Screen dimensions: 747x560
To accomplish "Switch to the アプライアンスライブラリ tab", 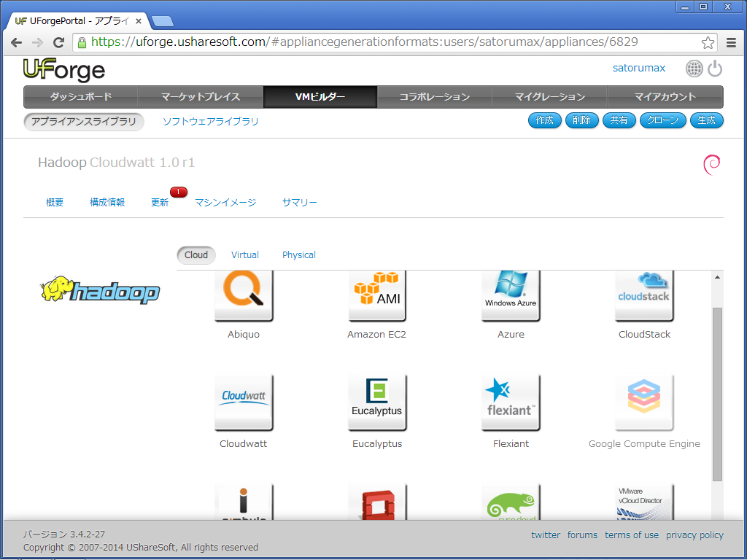I will tap(84, 122).
